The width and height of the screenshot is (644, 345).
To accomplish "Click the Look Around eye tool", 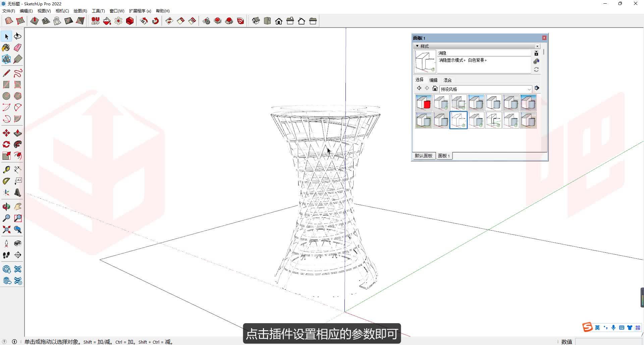I will (18, 243).
